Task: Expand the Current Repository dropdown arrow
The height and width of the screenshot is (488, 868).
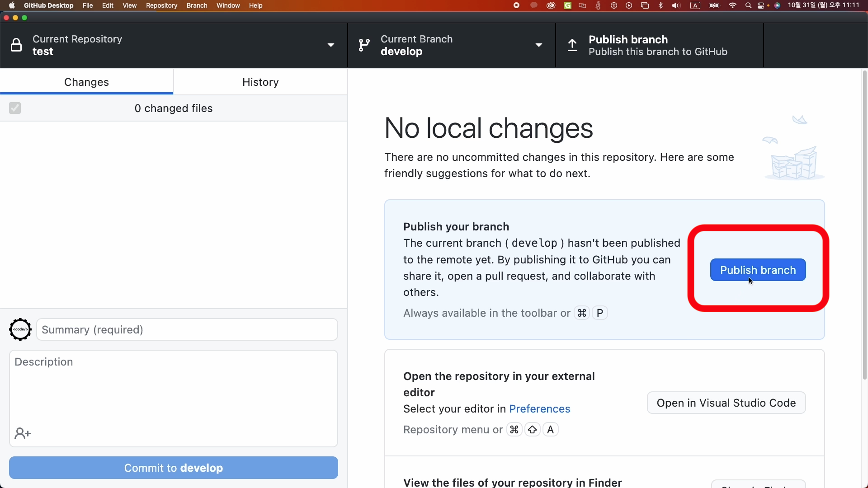Action: point(331,45)
